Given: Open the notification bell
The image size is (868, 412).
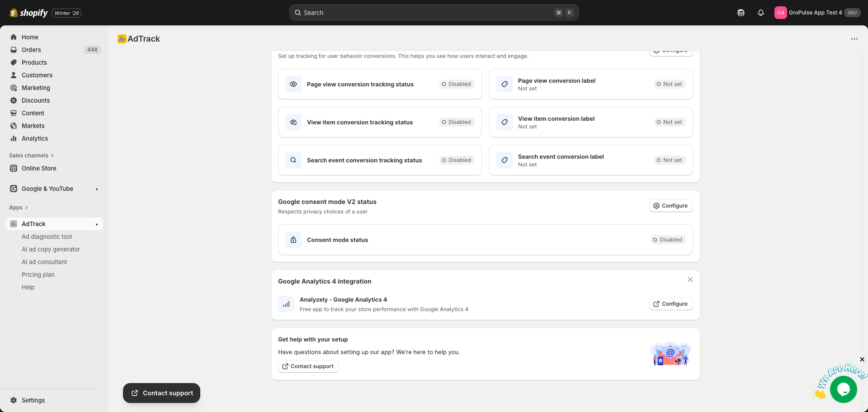Looking at the screenshot, I should tap(760, 12).
